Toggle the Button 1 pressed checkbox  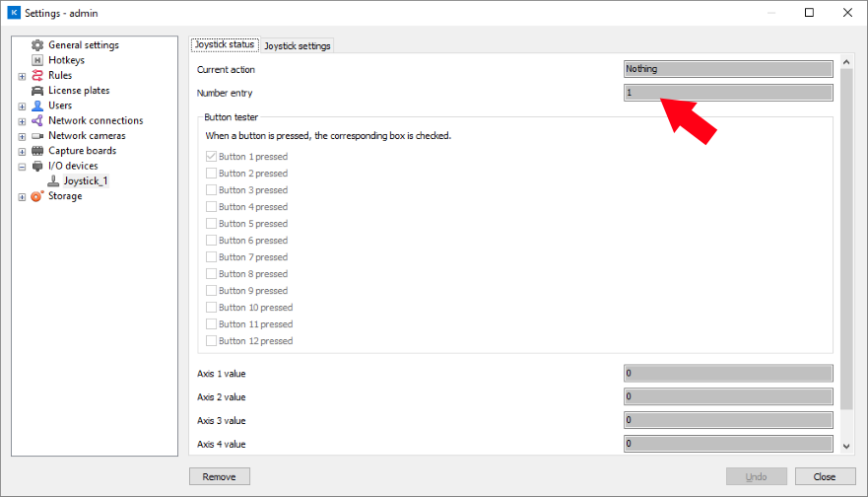click(x=211, y=157)
